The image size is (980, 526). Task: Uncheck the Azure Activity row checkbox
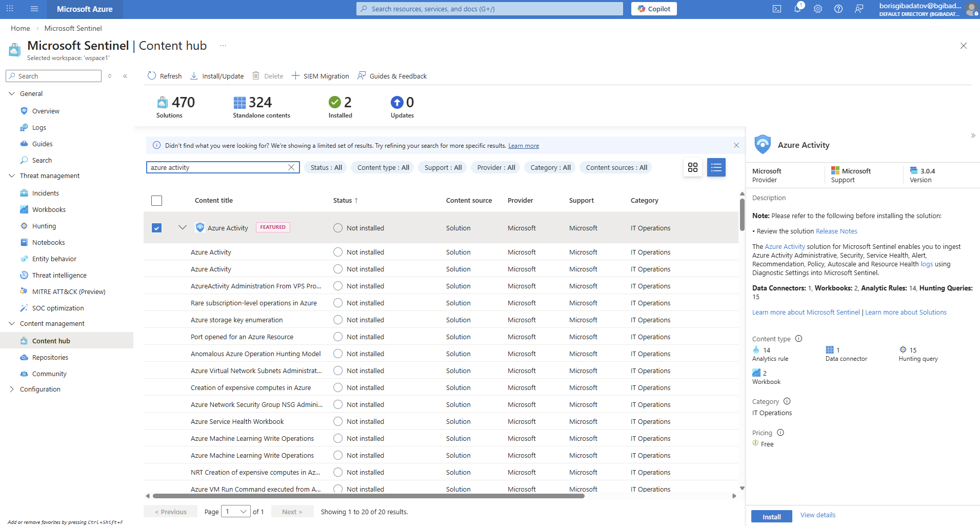point(157,228)
